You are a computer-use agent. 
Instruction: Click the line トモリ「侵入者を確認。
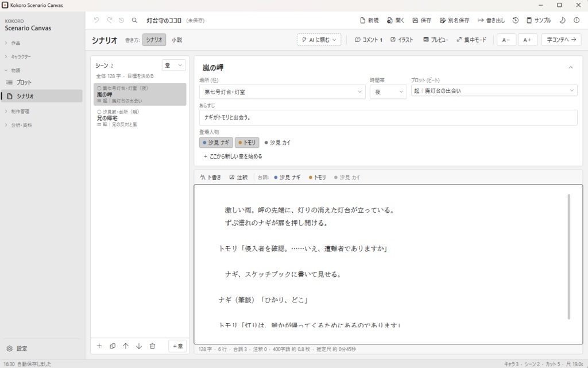[303, 248]
